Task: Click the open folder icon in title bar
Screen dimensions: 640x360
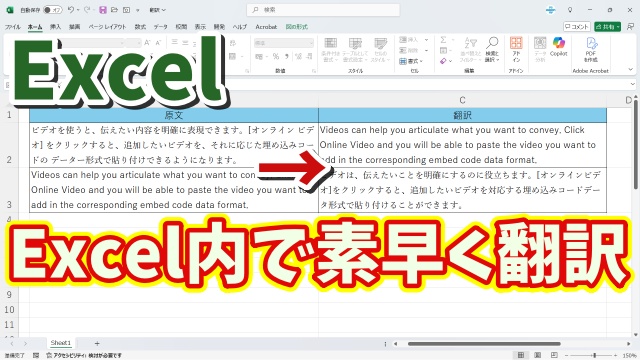Action: click(x=115, y=10)
